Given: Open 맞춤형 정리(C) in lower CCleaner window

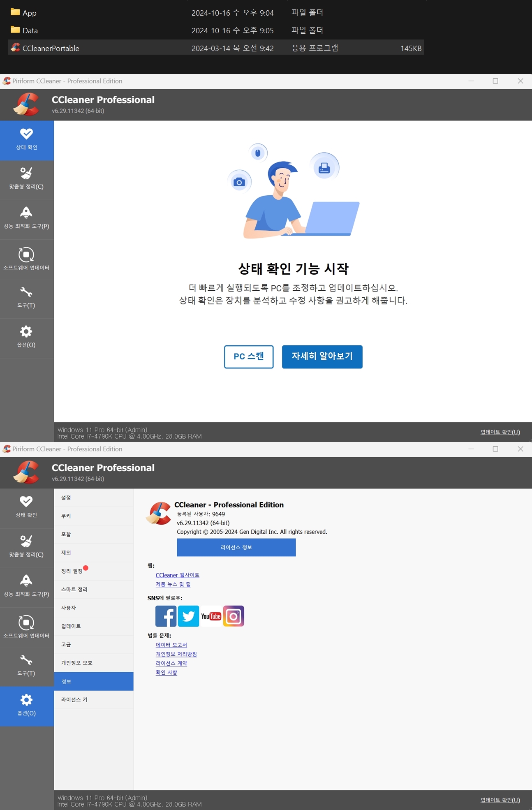Looking at the screenshot, I should (x=27, y=548).
